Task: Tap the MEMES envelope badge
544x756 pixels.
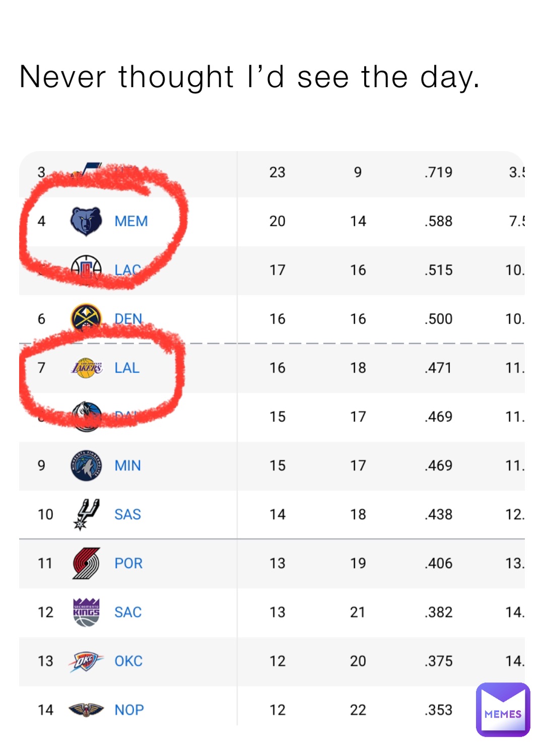Action: click(x=503, y=709)
